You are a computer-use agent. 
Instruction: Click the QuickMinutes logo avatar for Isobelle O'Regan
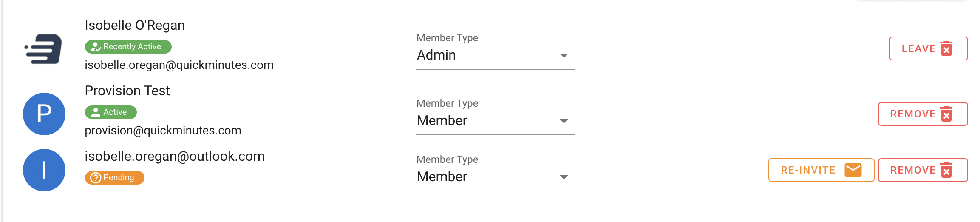[43, 48]
